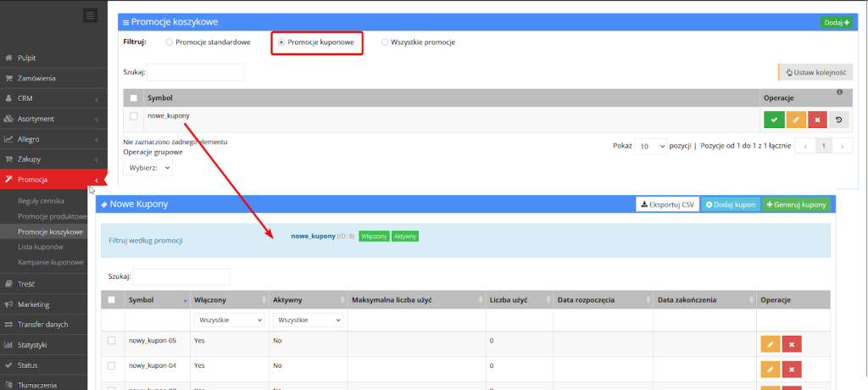The image size is (868, 390).
Task: Open the Pokaż 10 positions dropdown
Action: tap(650, 146)
